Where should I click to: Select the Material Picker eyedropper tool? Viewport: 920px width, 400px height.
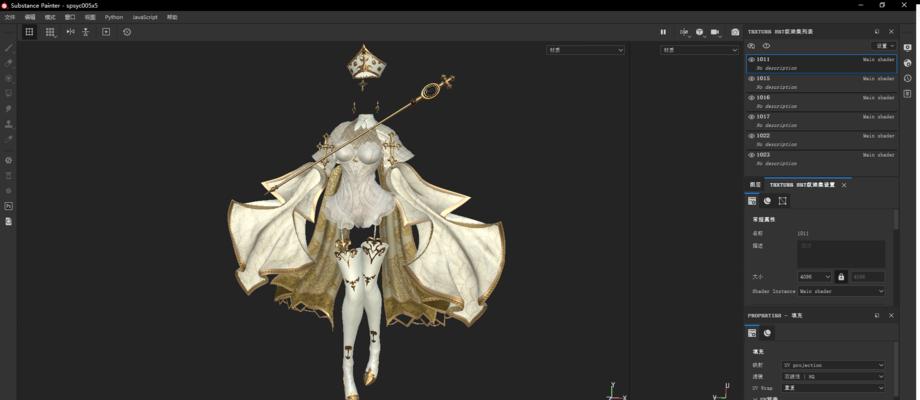coord(9,139)
